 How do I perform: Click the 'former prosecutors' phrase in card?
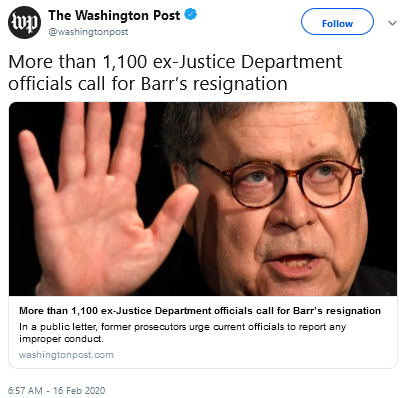click(144, 327)
